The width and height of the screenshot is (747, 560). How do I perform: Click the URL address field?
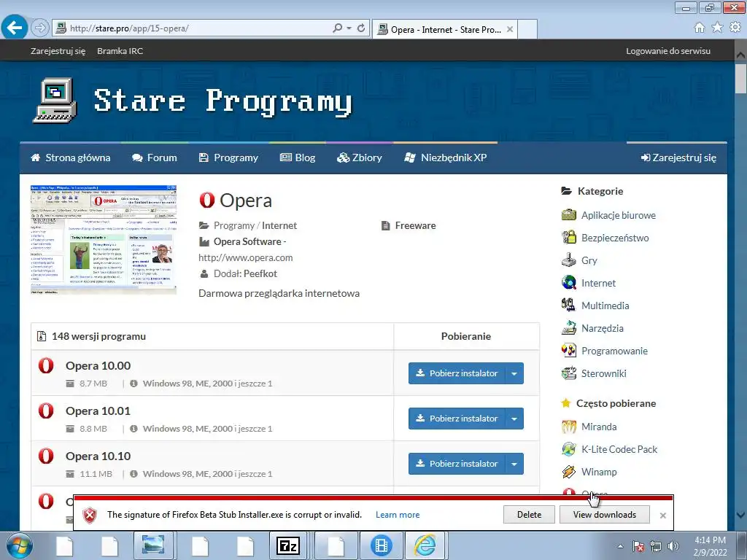coord(200,28)
